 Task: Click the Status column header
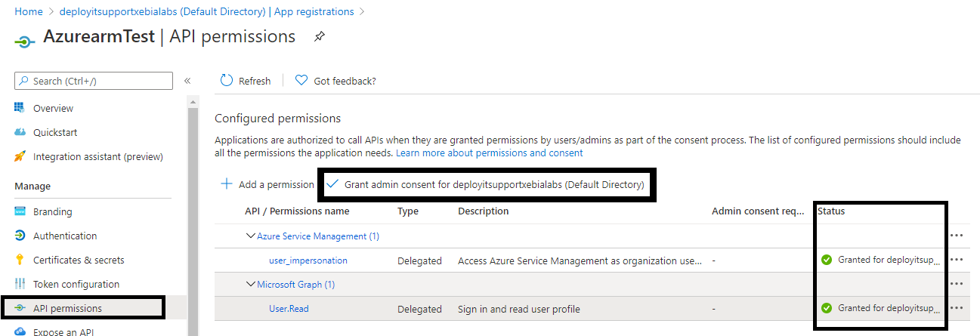tap(831, 211)
